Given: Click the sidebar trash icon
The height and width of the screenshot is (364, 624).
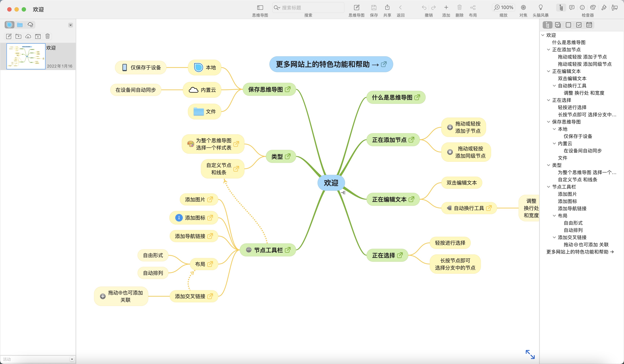Looking at the screenshot, I should [x=47, y=36].
